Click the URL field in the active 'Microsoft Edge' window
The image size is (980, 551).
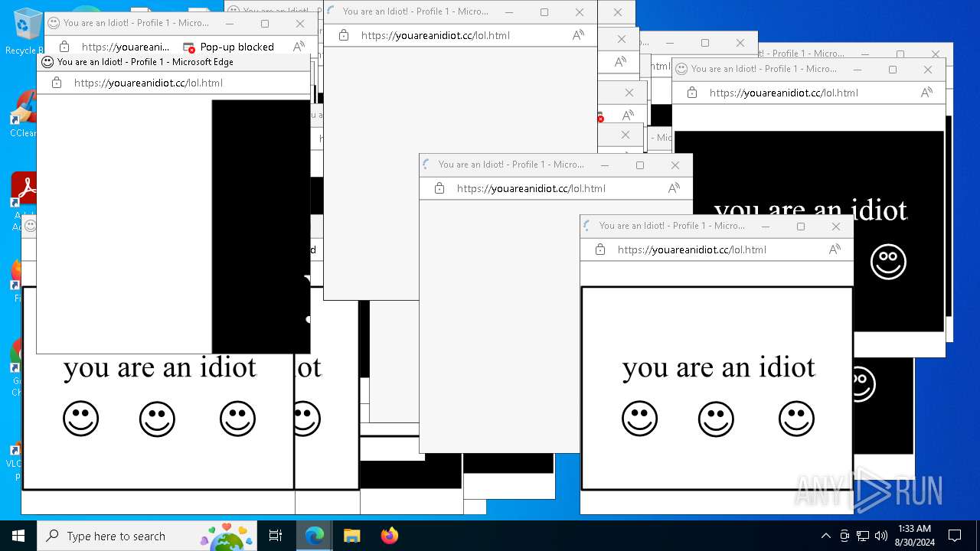point(149,83)
